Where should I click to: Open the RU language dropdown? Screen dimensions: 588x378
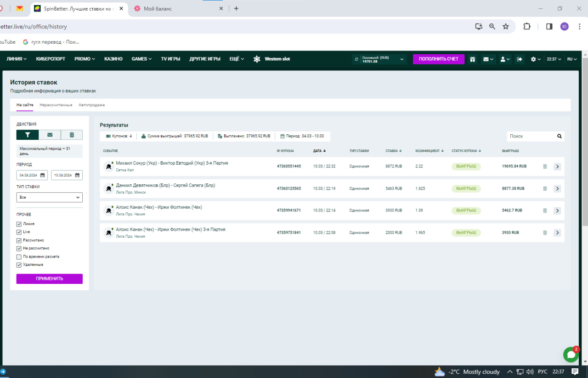tap(572, 59)
